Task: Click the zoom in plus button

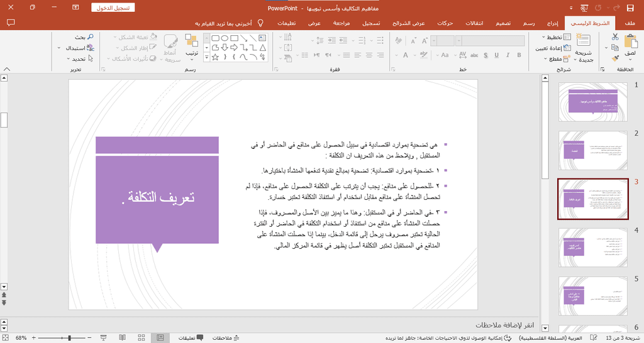Action: click(x=34, y=338)
